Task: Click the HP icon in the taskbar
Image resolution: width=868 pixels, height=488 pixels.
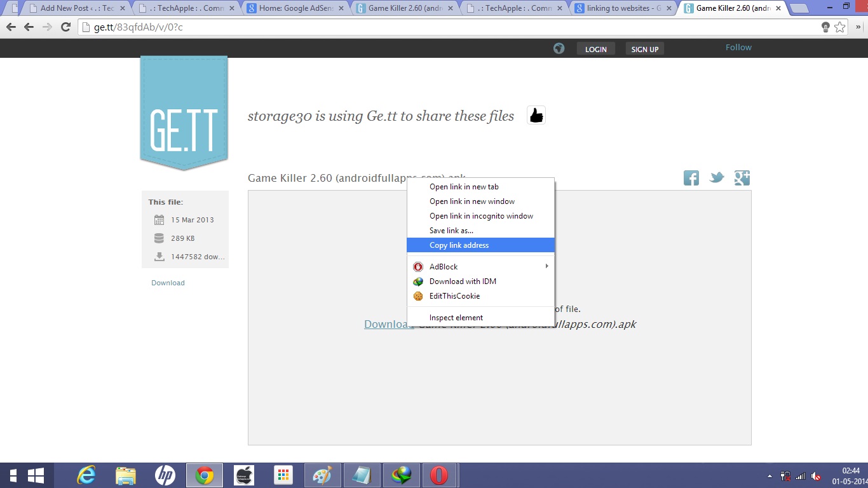Action: coord(165,475)
